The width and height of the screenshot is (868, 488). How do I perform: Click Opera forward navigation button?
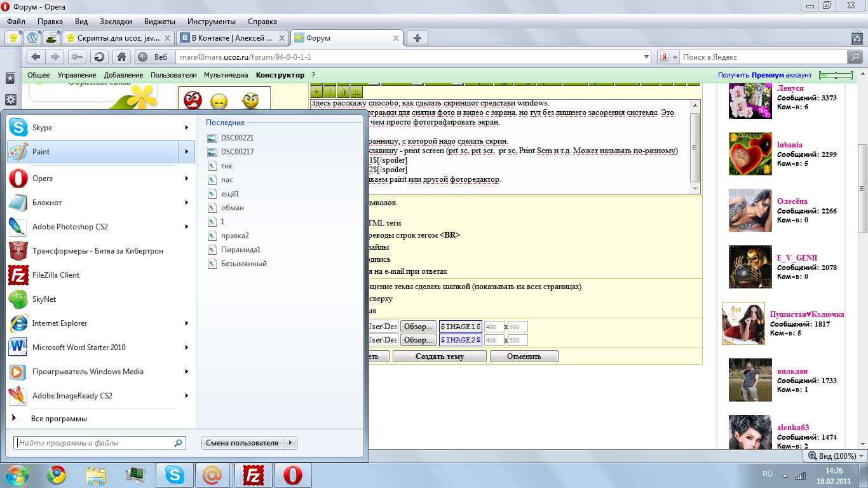point(55,57)
